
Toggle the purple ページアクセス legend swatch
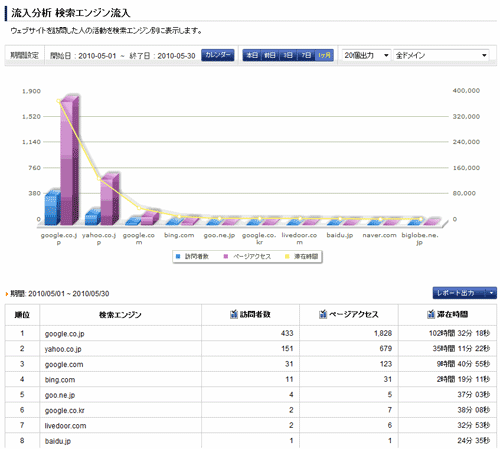click(x=226, y=256)
